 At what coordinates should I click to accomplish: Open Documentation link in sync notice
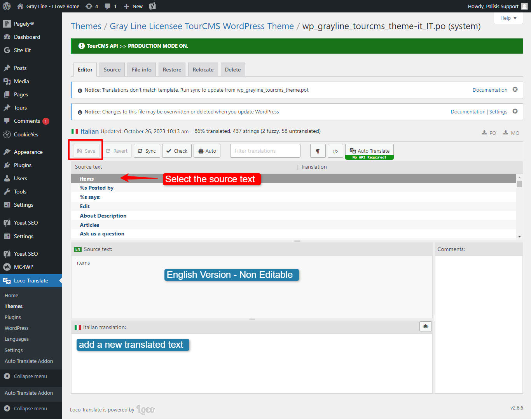(490, 90)
